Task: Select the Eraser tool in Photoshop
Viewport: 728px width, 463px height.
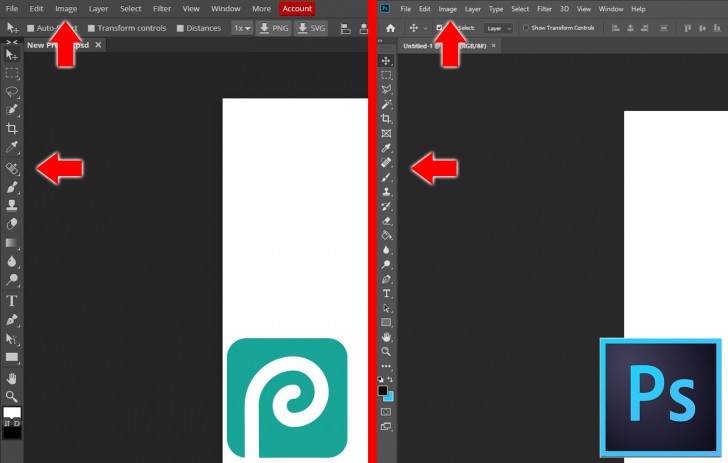Action: tap(386, 221)
